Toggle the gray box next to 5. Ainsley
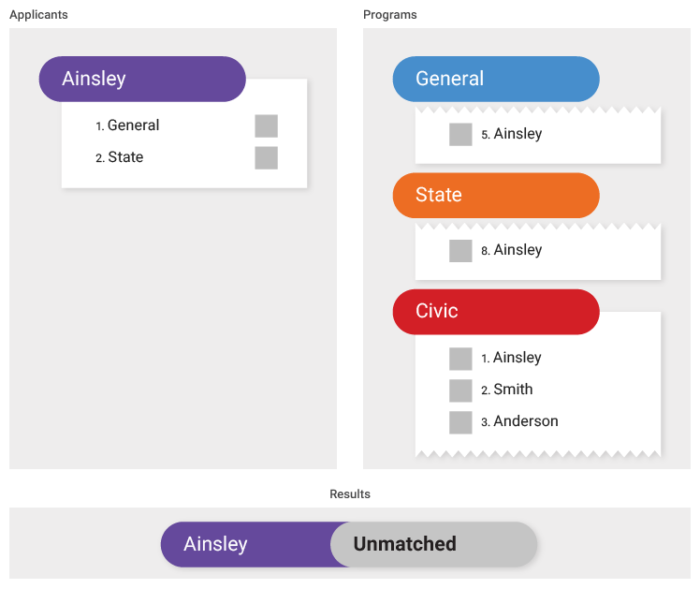 (460, 135)
